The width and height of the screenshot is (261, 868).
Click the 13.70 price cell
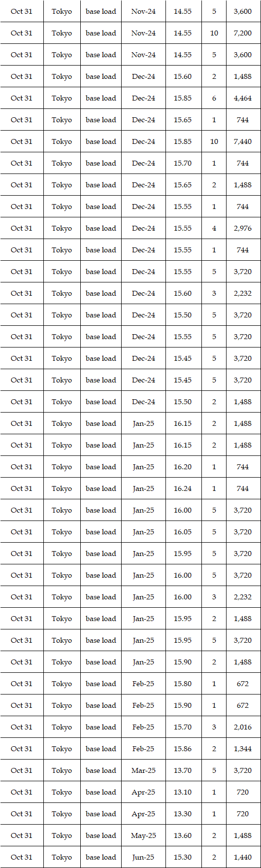pos(183,770)
